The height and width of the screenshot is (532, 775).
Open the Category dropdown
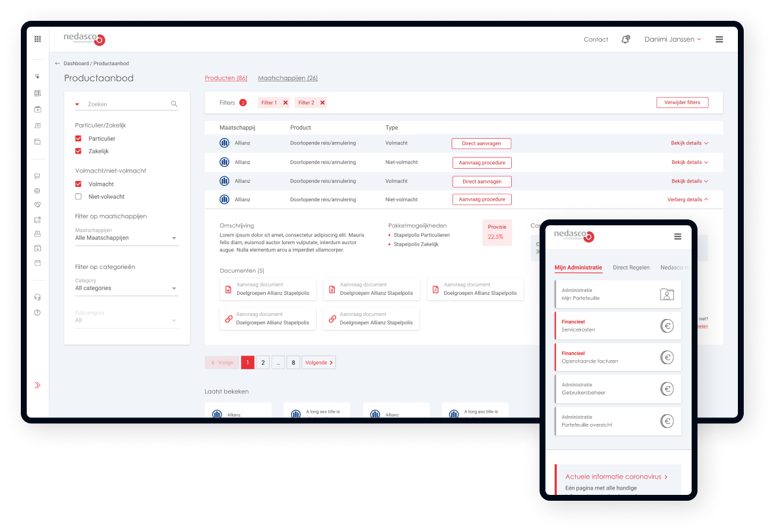[x=126, y=288]
